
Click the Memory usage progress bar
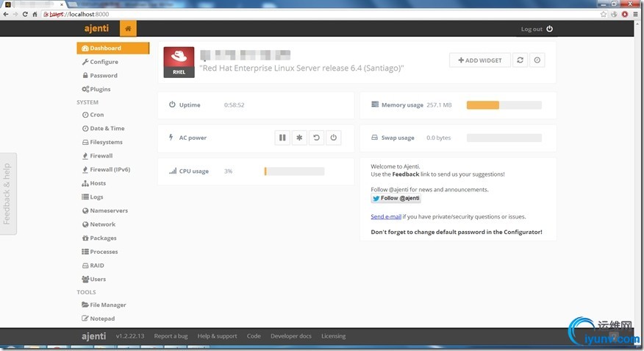[x=504, y=105]
